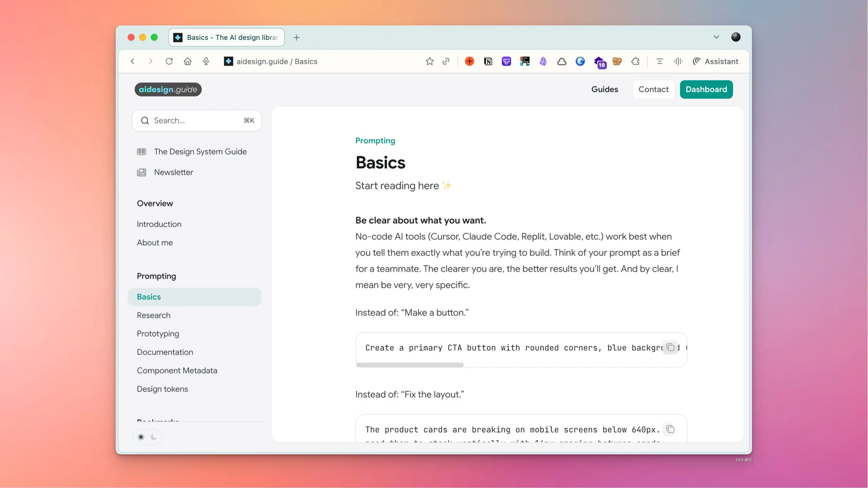Viewport: 868px width, 488px height.
Task: Open the reader list lines menu
Action: [x=659, y=61]
